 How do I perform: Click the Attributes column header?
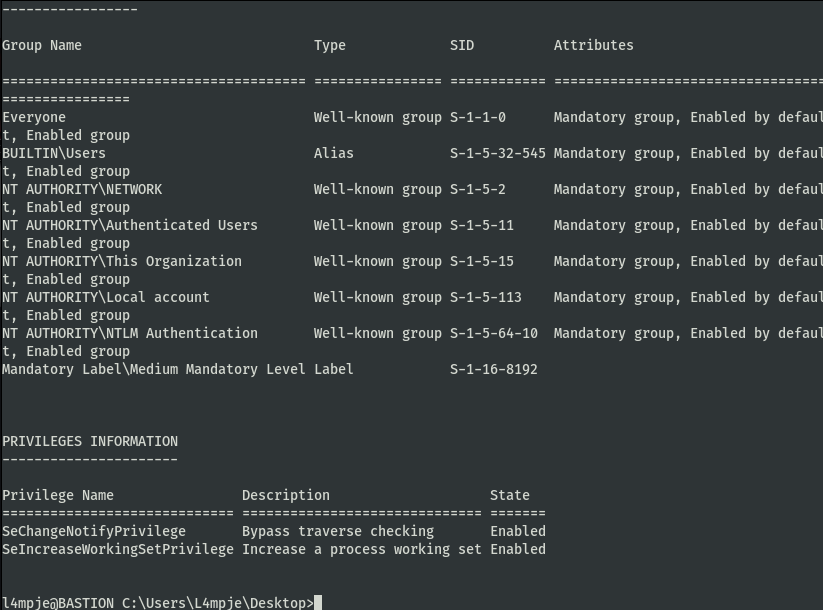click(x=594, y=46)
